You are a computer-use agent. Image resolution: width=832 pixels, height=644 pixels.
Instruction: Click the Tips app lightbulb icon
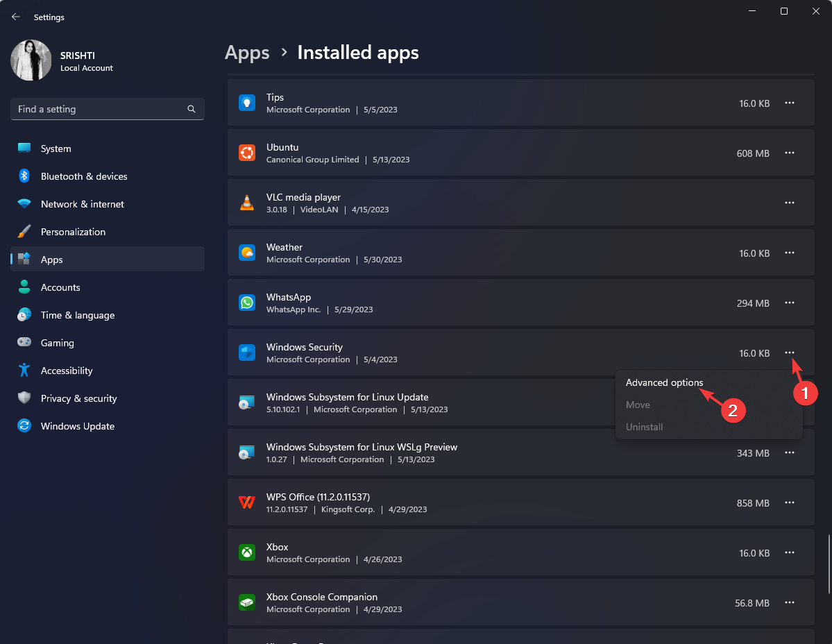tap(247, 103)
